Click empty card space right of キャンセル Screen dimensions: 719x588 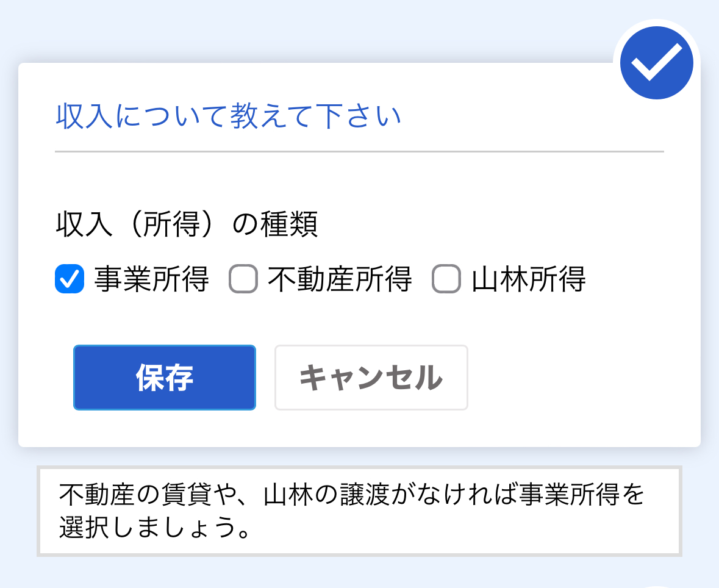582,378
